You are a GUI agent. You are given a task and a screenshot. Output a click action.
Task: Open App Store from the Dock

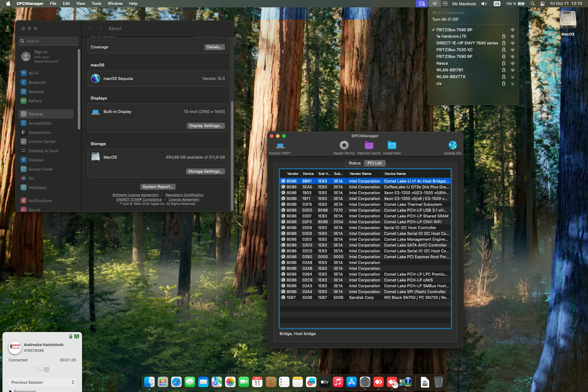click(x=352, y=382)
